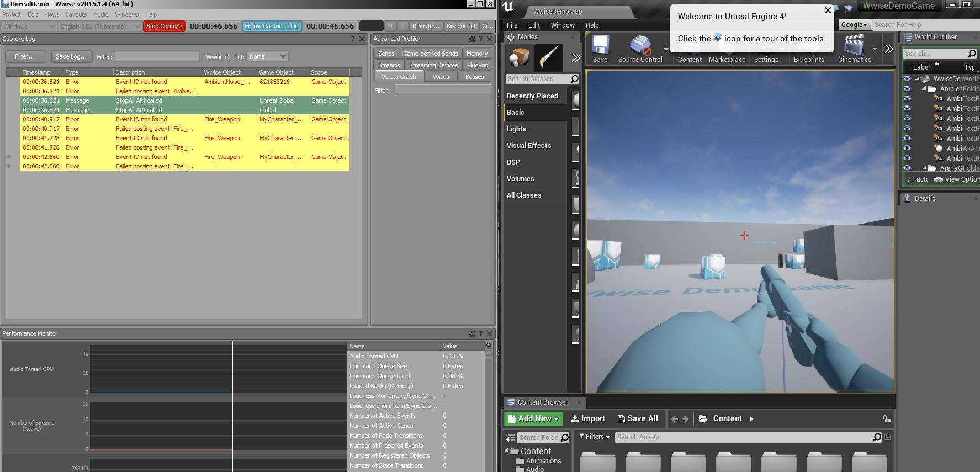The height and width of the screenshot is (472, 980).
Task: Toggle visibility of ArenaGFolder in outliner
Action: [x=907, y=168]
